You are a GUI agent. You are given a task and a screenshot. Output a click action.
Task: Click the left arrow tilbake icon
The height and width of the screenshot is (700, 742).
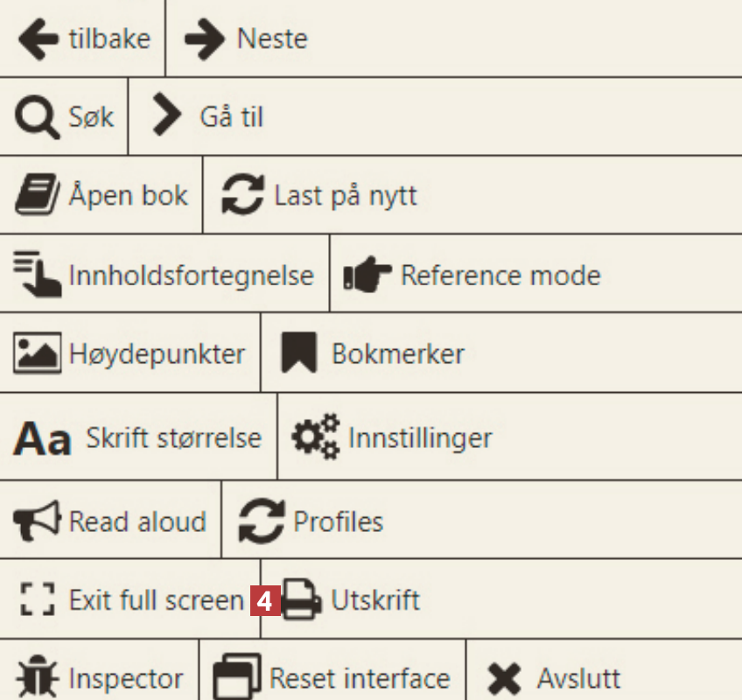(38, 39)
